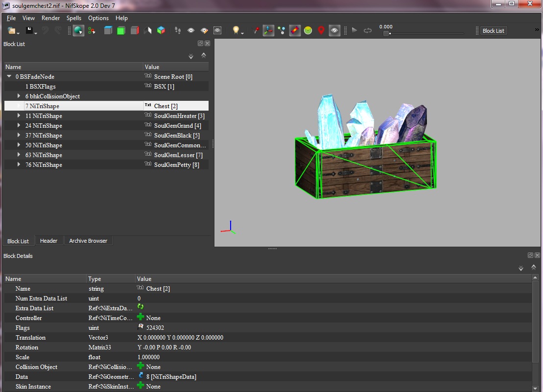Image resolution: width=543 pixels, height=392 pixels.
Task: Open the Options menu
Action: (98, 18)
